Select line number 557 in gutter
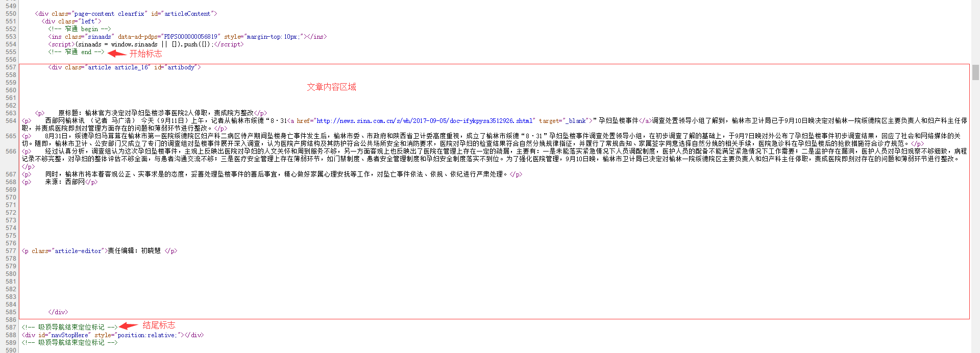980x353 pixels. click(x=11, y=67)
